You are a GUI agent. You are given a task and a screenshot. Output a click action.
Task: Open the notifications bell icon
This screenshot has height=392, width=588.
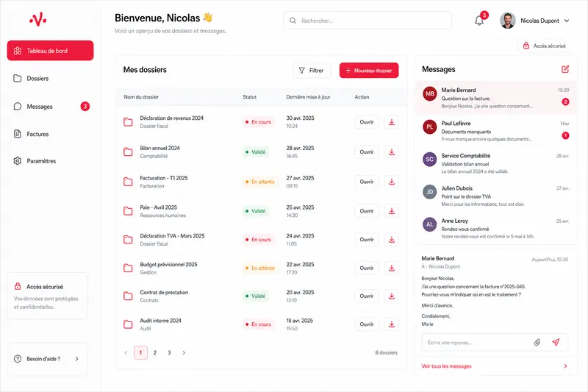pos(479,21)
